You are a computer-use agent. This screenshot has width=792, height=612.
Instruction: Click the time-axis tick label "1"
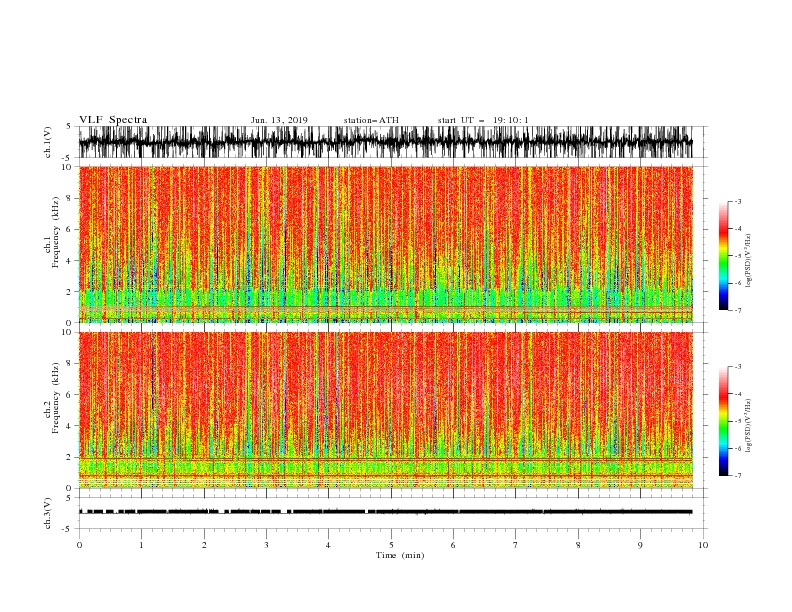pyautogui.click(x=141, y=545)
